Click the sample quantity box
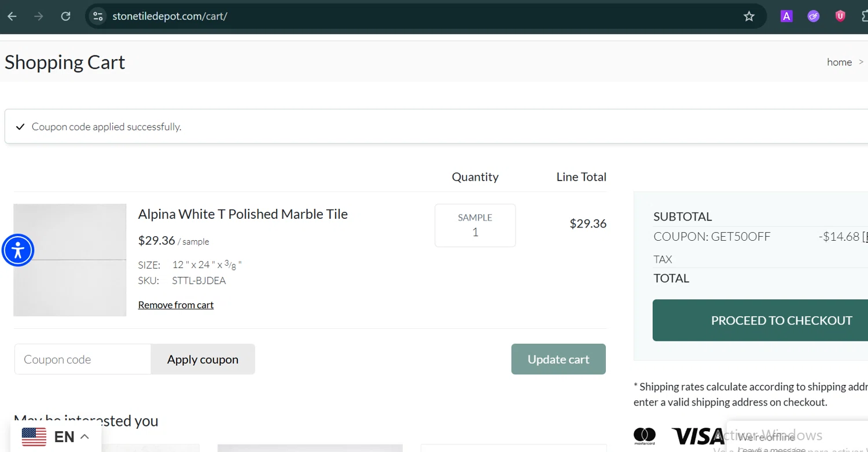 click(x=475, y=226)
